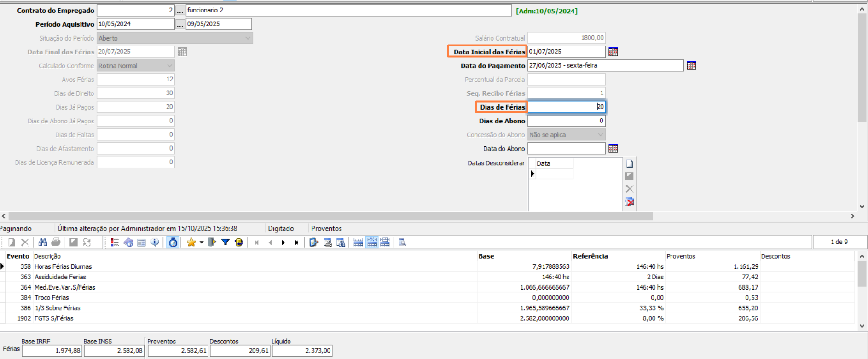868x359 pixels.
Task: Click the lookup button beside Período Aquisitivo start date
Action: tap(180, 24)
